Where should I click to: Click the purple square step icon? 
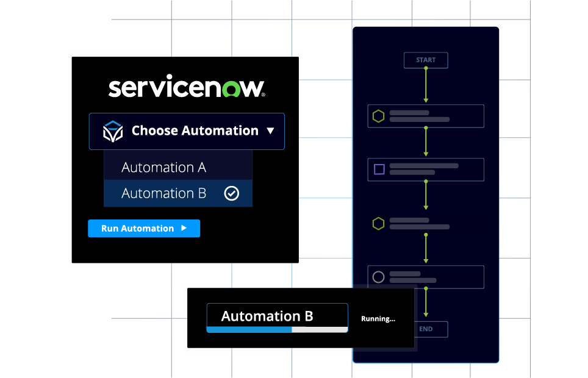[379, 169]
